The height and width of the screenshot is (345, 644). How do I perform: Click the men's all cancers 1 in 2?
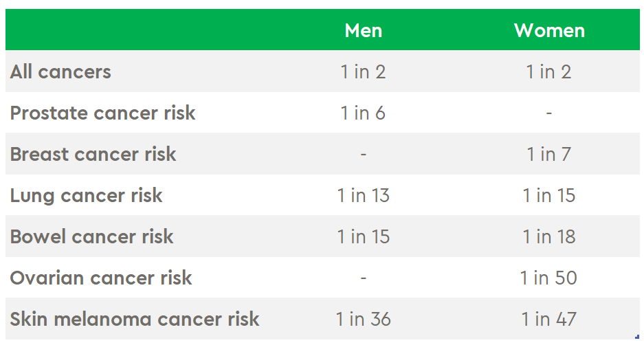[363, 72]
